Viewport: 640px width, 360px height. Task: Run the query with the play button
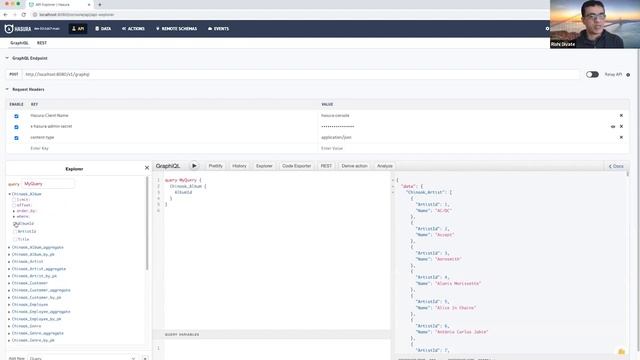coord(194,166)
